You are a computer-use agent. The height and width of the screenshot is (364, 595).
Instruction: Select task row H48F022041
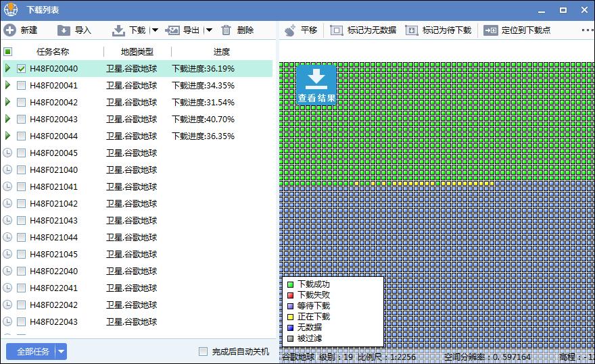(137, 288)
